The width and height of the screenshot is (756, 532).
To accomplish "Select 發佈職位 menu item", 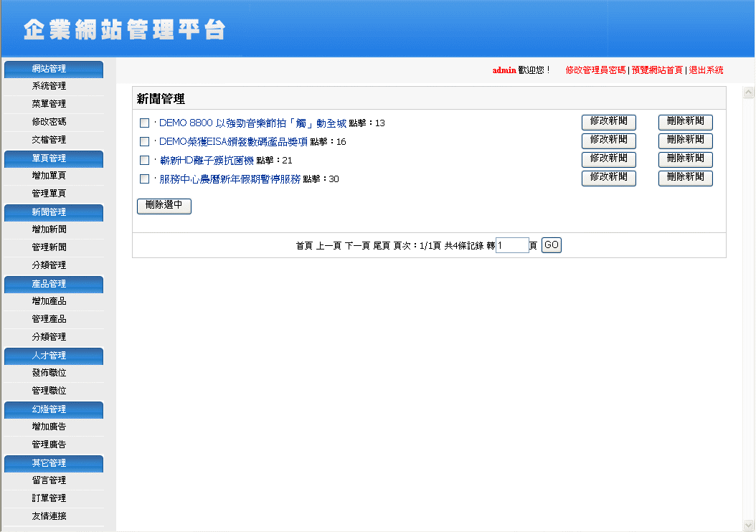I will 49,373.
